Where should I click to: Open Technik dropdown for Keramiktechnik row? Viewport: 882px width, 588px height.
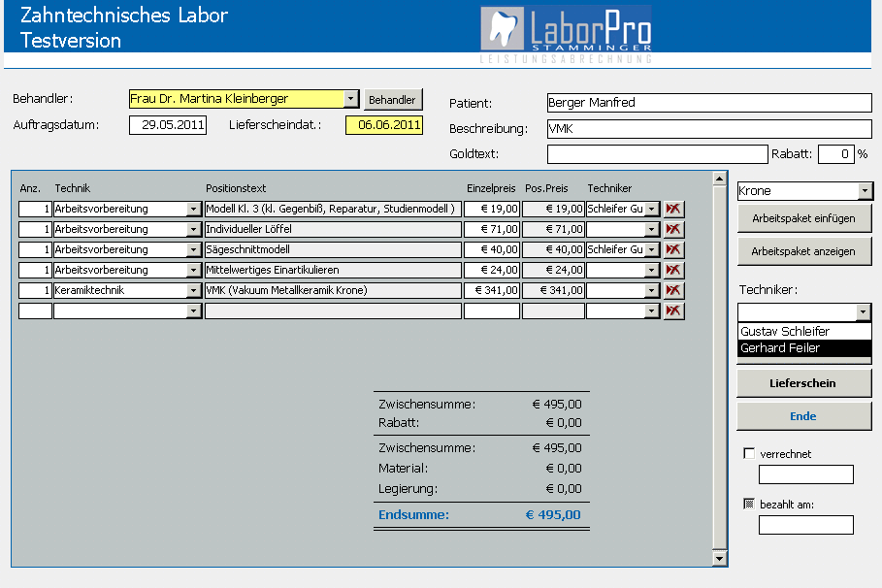pos(194,290)
